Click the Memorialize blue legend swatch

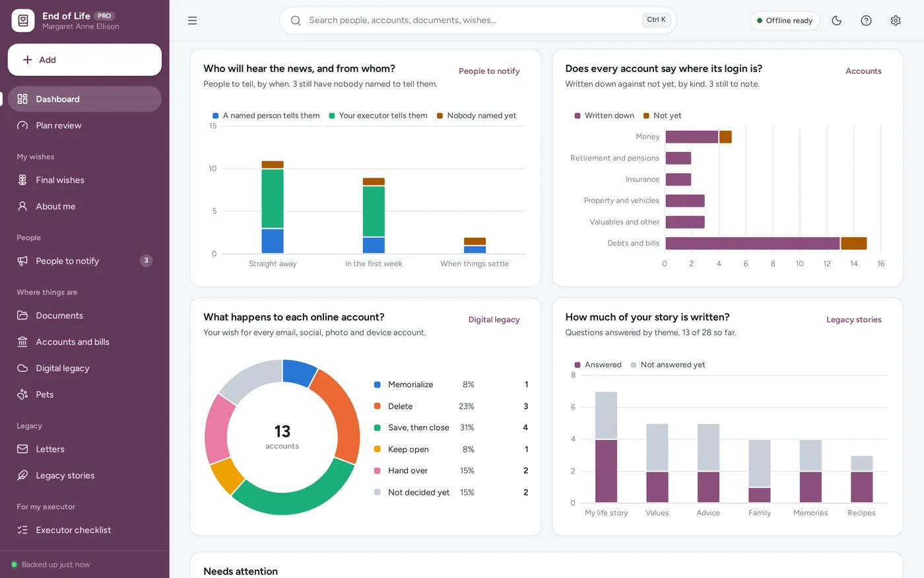point(378,384)
